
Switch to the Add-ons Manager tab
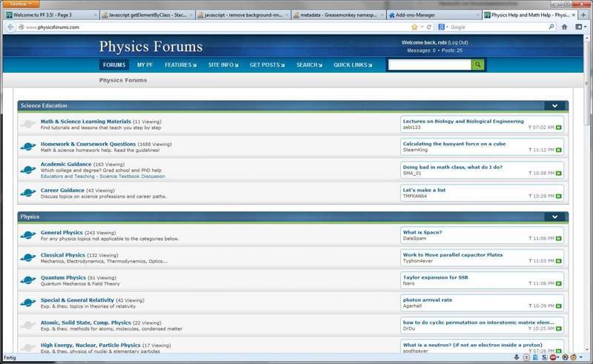(434, 15)
